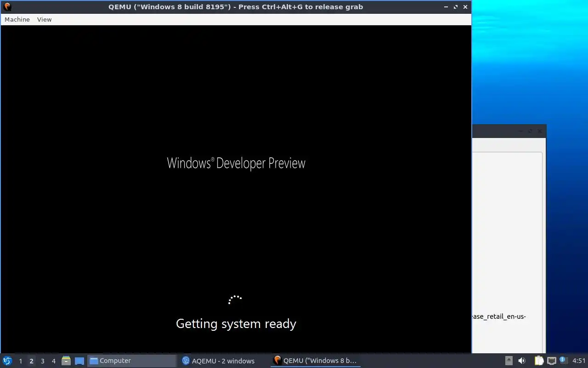The width and height of the screenshot is (588, 368).
Task: Click the 4:51 clock in panel
Action: (579, 361)
